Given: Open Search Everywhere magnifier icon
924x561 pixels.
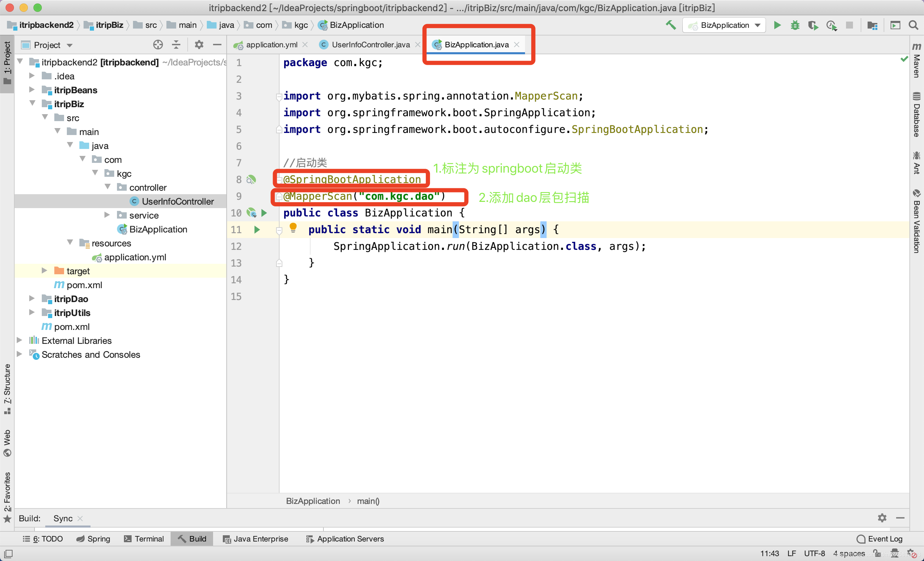Looking at the screenshot, I should [x=914, y=25].
